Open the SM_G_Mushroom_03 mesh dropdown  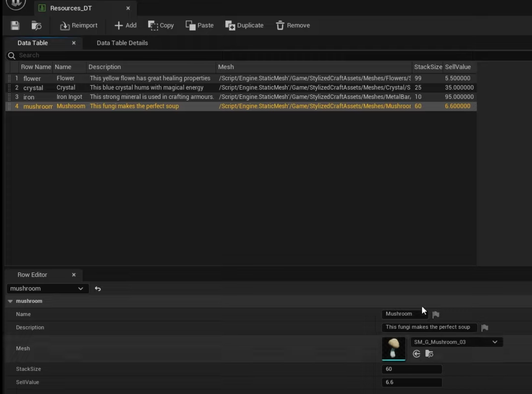tap(456, 342)
